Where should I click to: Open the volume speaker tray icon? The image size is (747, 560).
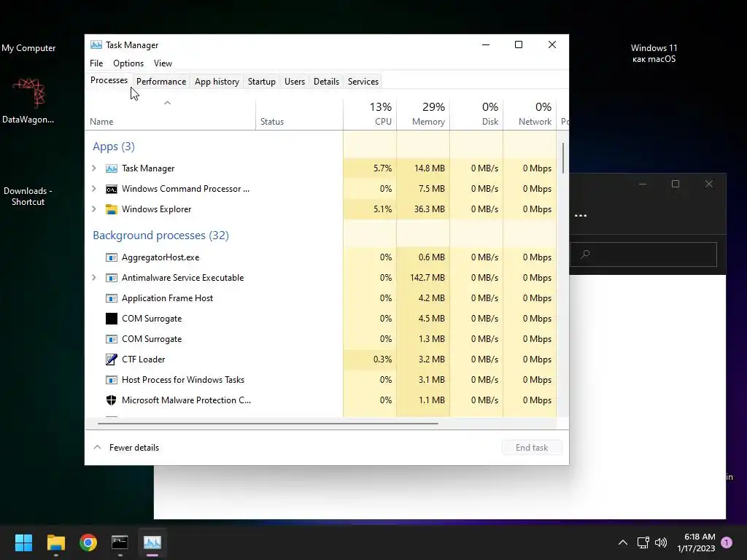coord(661,542)
